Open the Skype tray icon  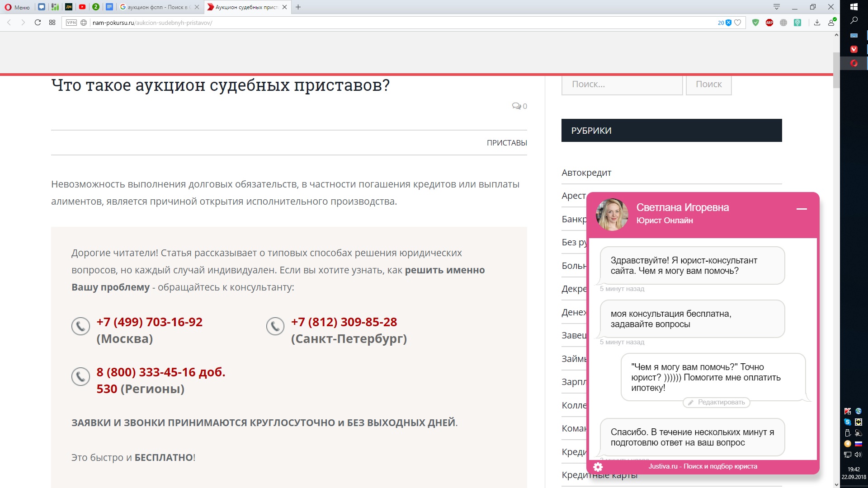[848, 422]
